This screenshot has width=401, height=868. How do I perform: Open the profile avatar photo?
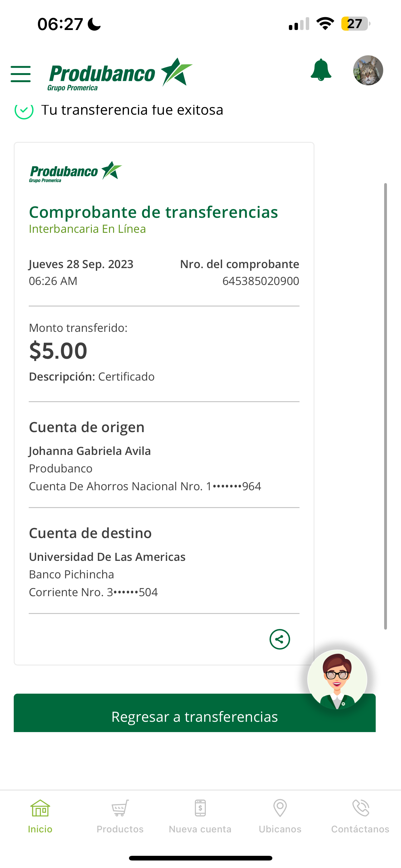[368, 70]
